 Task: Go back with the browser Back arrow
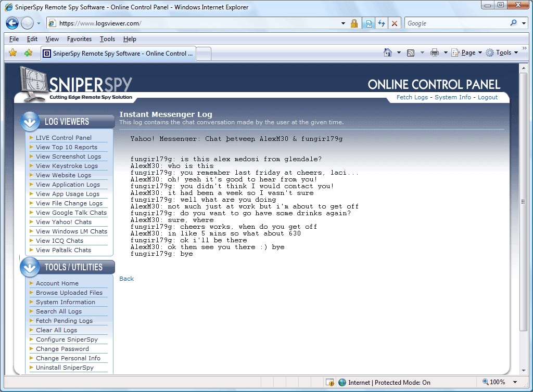pyautogui.click(x=12, y=23)
